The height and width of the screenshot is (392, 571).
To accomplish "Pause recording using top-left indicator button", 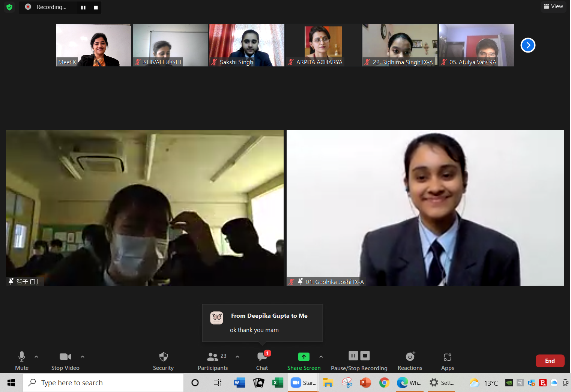I will point(83,8).
